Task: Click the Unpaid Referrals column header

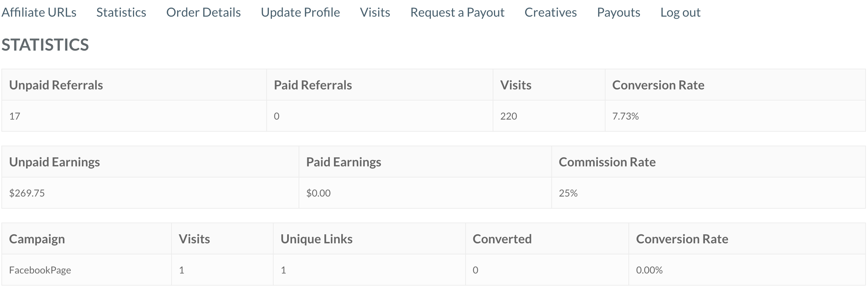Action: coord(134,85)
